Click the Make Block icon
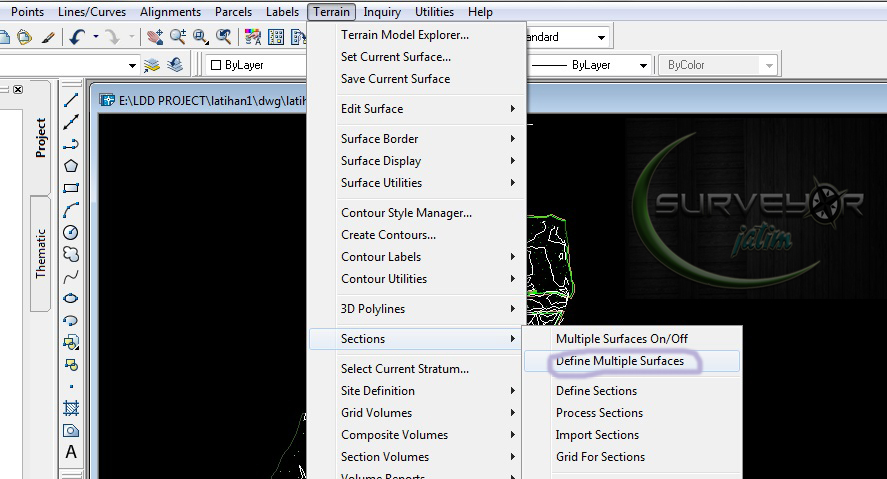 click(71, 365)
